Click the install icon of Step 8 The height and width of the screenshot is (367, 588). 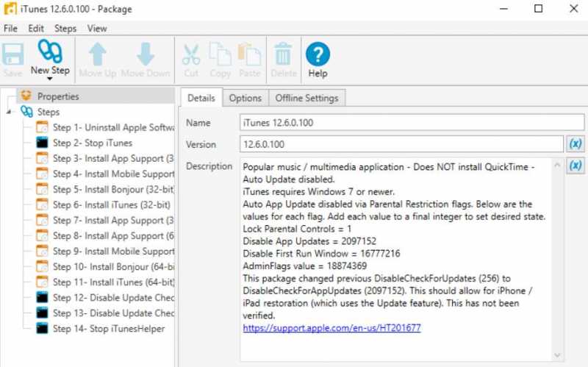42,235
